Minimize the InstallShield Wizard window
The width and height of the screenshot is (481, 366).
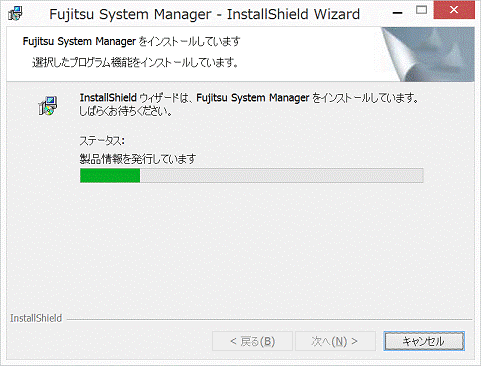(397, 13)
